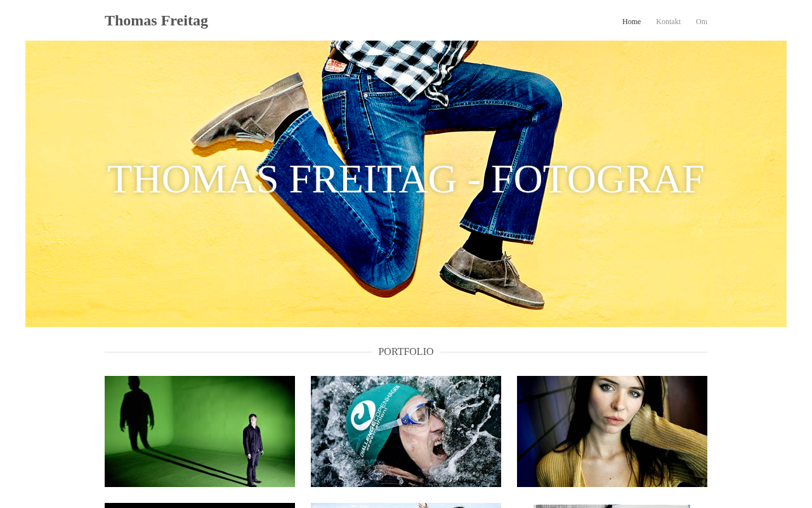Open the partially visible second-row middle thumbnail
The image size is (812, 508).
point(406,505)
